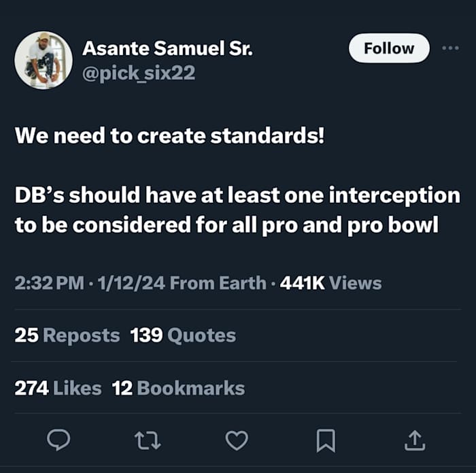View the 441K Views analytics

330,283
